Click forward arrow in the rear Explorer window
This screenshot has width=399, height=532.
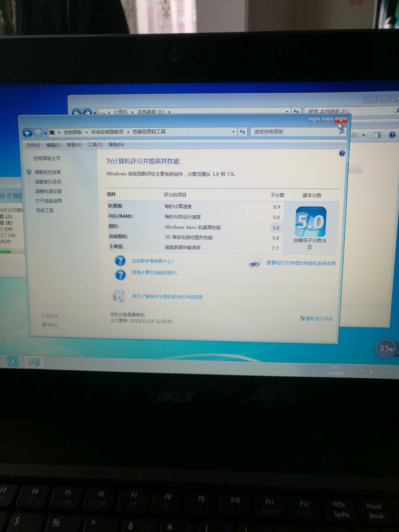(x=87, y=113)
